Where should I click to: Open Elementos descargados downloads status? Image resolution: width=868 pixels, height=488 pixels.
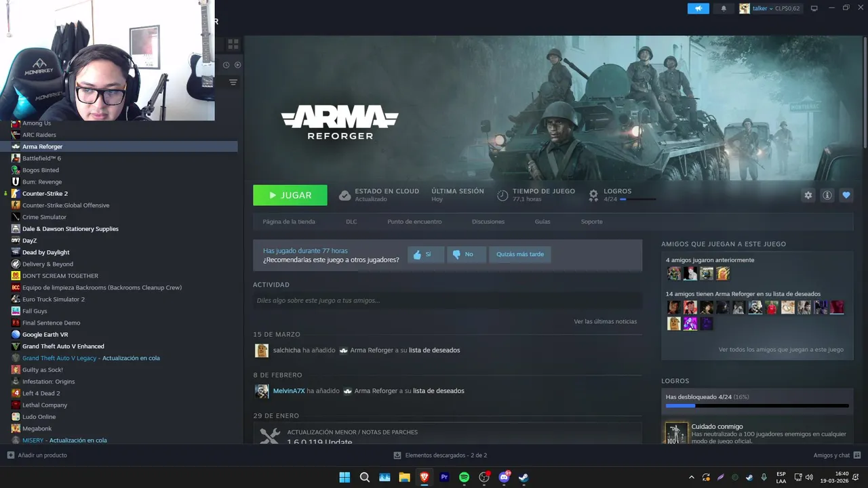(441, 455)
